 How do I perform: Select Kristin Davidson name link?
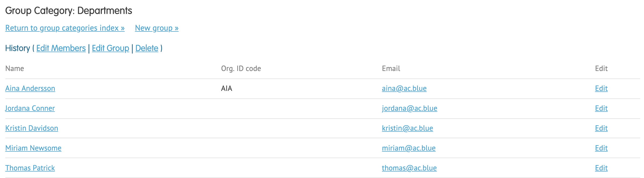(32, 128)
